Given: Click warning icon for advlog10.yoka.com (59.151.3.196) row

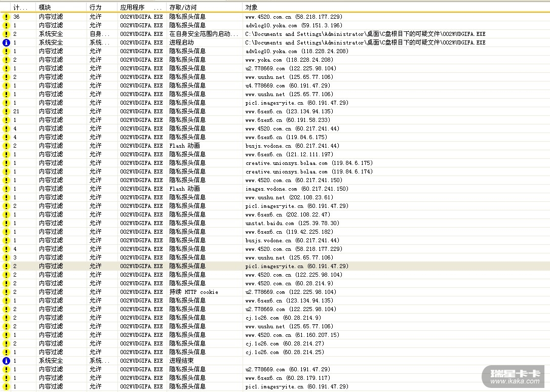Looking at the screenshot, I should pyautogui.click(x=6, y=25).
